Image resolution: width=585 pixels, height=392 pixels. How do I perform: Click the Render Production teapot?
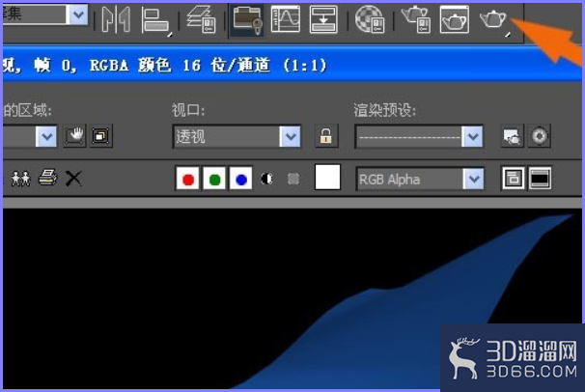coord(494,20)
